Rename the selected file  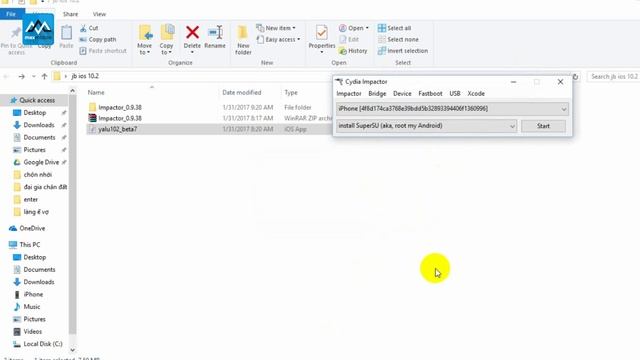pos(215,37)
